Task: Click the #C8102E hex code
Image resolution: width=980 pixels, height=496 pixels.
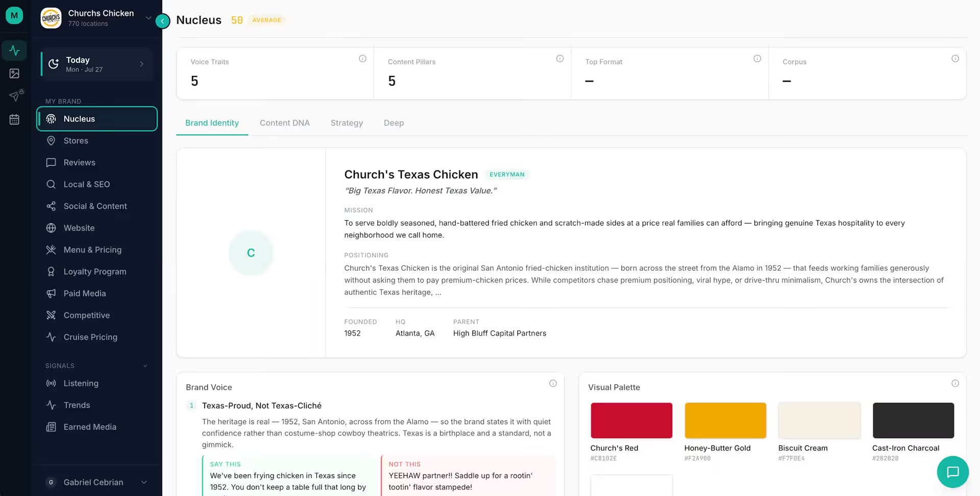Action: 603,458
